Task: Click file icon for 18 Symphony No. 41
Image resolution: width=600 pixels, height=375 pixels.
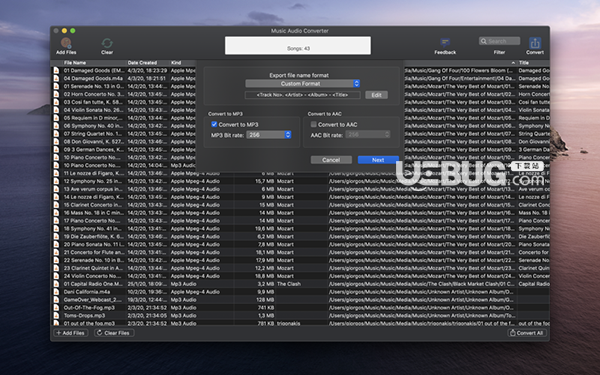Action: tap(56, 228)
